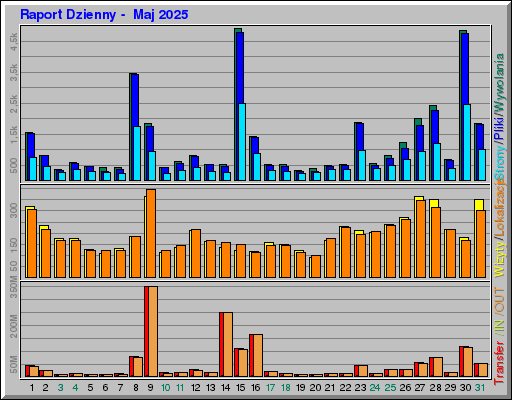The width and height of the screenshot is (512, 400).
Task: Click the "OUT" legend text
Action: [x=499, y=300]
